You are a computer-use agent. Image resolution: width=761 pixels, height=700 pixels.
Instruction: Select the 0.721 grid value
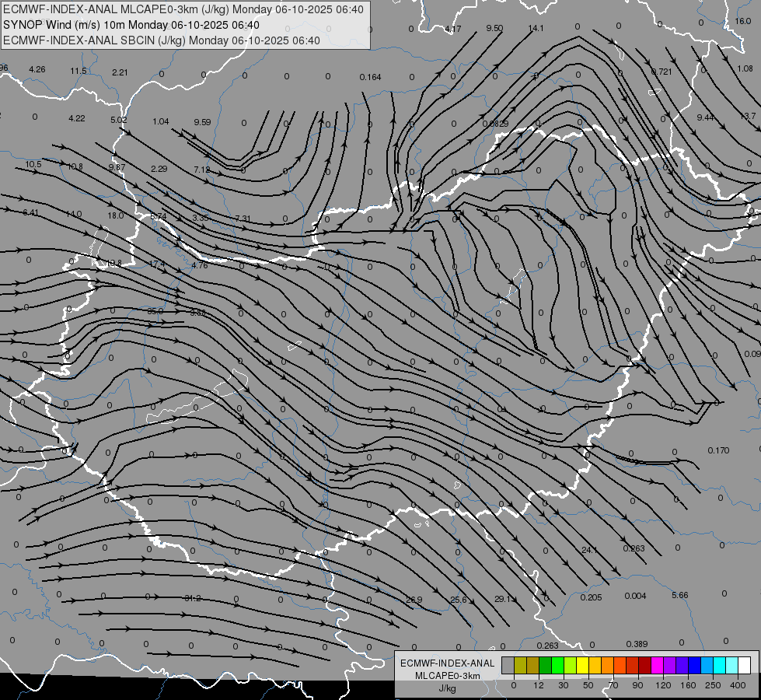tap(662, 72)
